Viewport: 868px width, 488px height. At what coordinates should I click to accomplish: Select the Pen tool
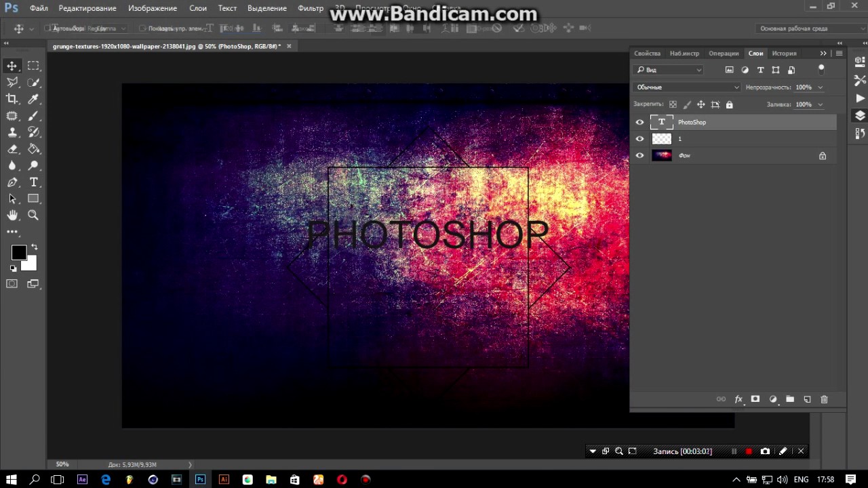tap(12, 182)
